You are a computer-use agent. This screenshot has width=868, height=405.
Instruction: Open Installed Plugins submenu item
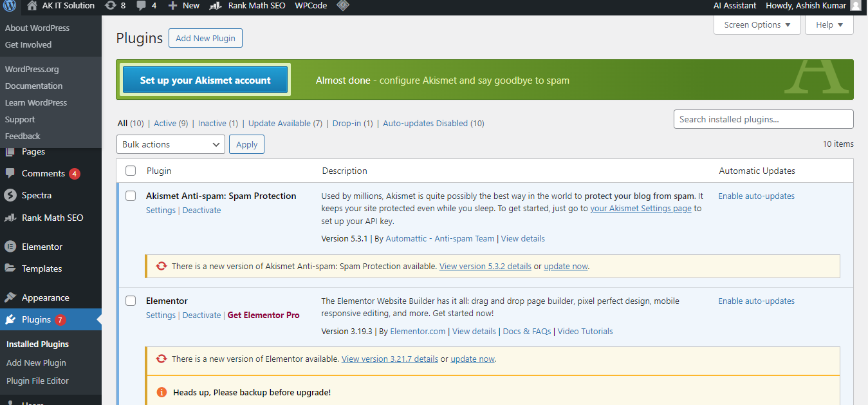point(37,344)
